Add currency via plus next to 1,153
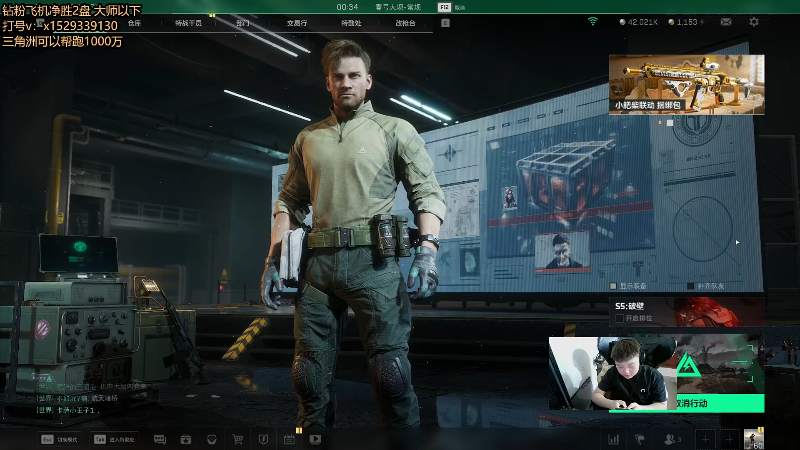The width and height of the screenshot is (800, 450). (x=703, y=22)
